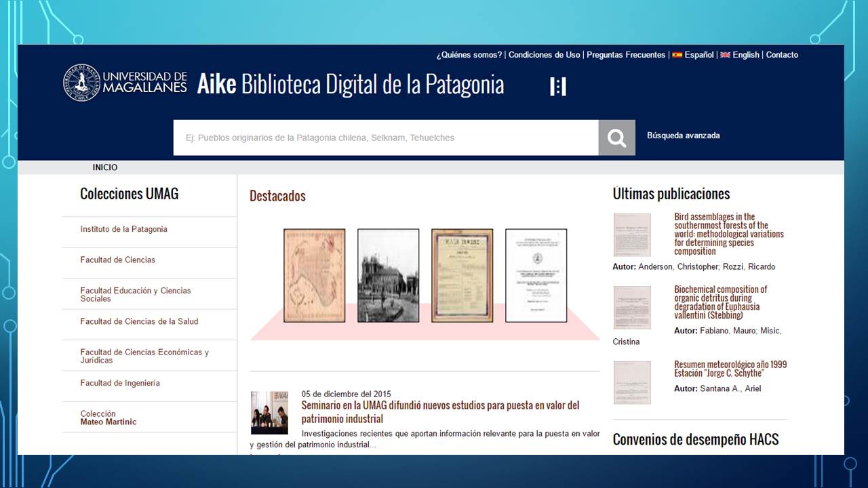Viewport: 868px width, 488px height.
Task: Open Biochemical composition of organic detritus title
Action: pyautogui.click(x=721, y=302)
